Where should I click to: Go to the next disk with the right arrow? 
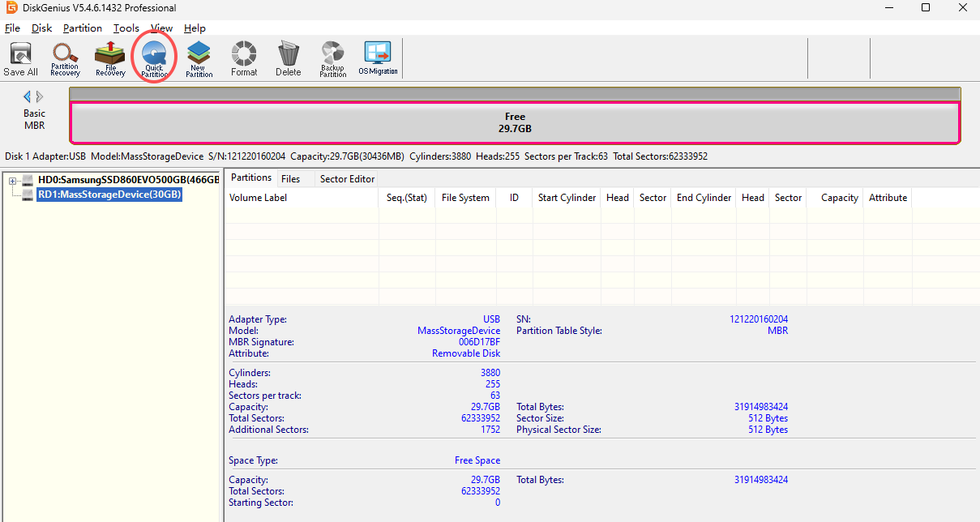pos(40,96)
